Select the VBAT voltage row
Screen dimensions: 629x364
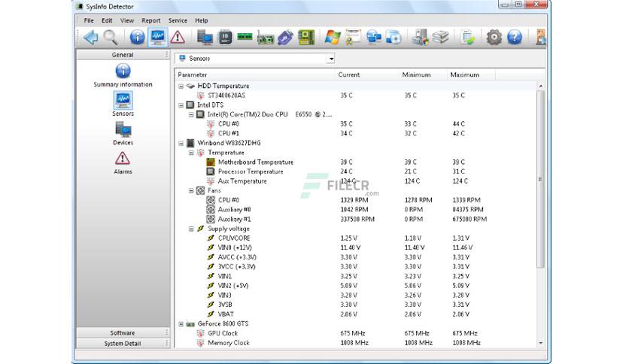[356, 314]
